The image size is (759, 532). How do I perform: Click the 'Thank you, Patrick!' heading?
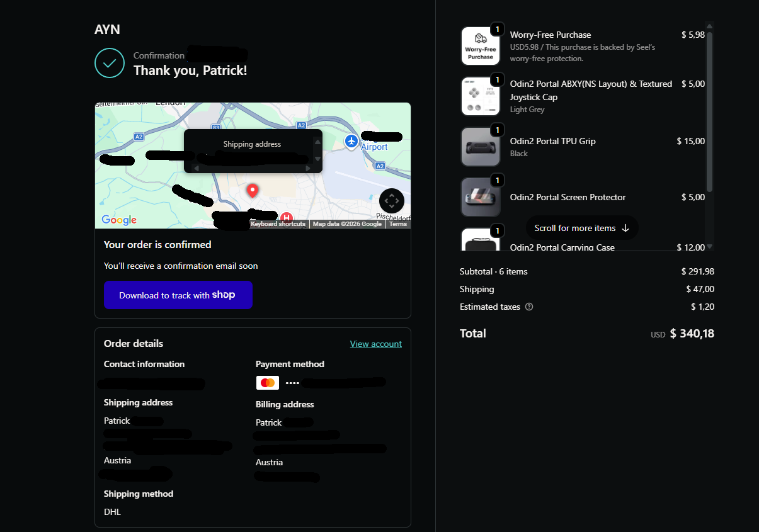point(190,71)
